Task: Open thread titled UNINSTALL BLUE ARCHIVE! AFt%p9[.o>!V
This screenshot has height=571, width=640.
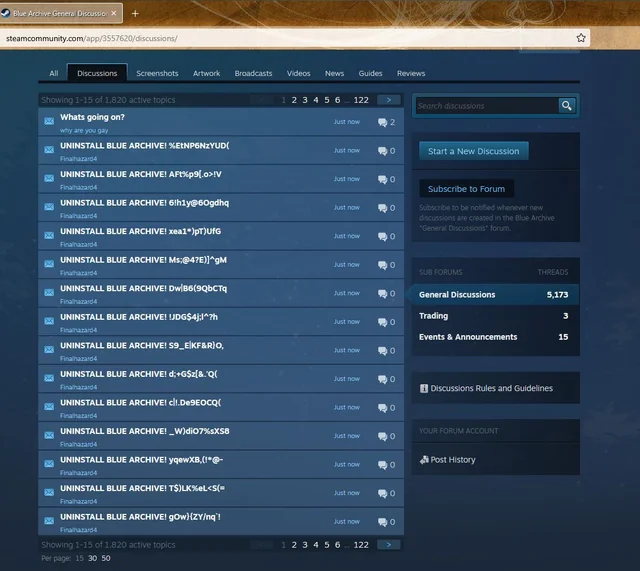Action: (141, 174)
